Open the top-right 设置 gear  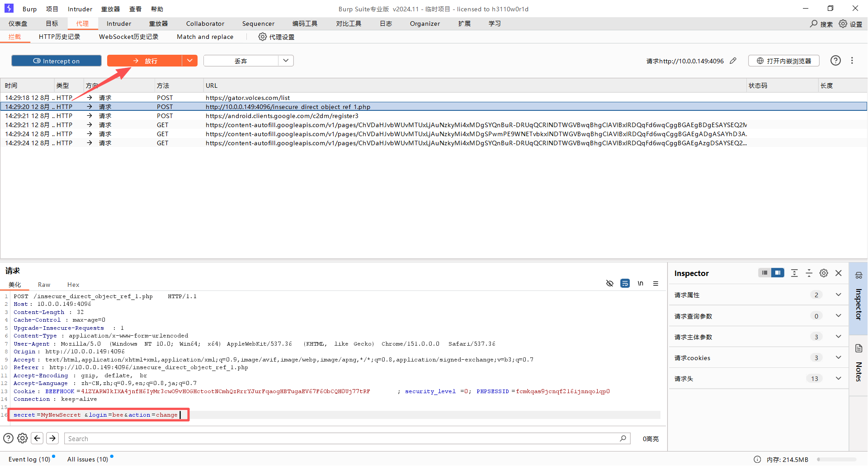point(843,24)
